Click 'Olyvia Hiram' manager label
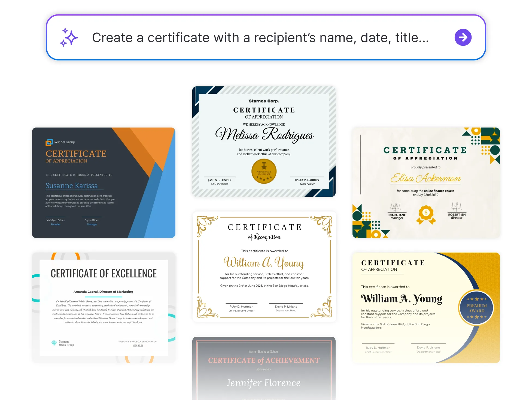This screenshot has width=532, height=400. (92, 220)
